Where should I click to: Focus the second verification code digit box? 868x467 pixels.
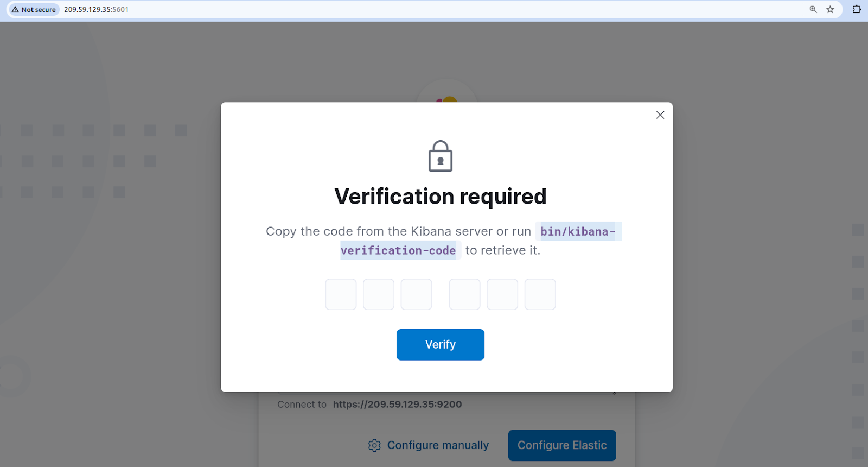point(379,294)
